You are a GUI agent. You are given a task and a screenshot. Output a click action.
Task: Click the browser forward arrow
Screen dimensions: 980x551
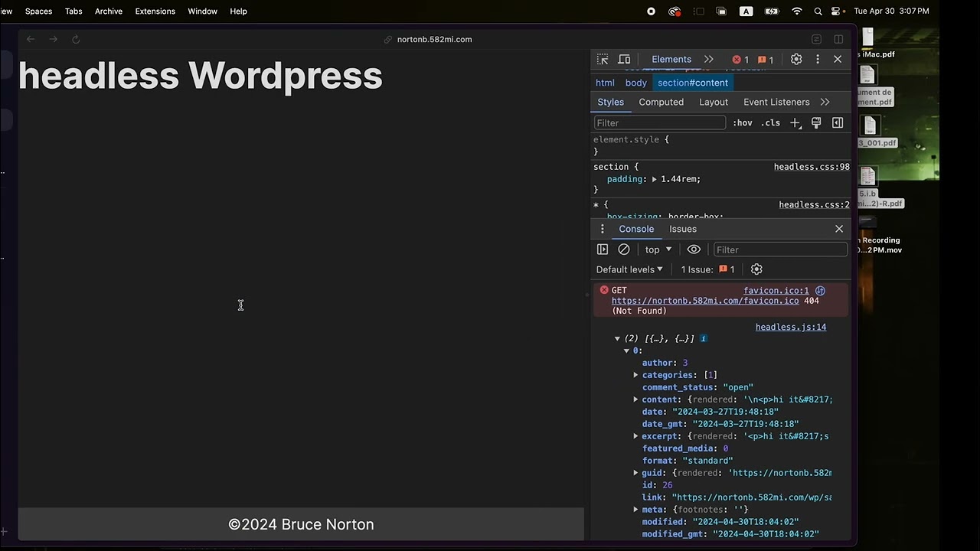(x=53, y=39)
